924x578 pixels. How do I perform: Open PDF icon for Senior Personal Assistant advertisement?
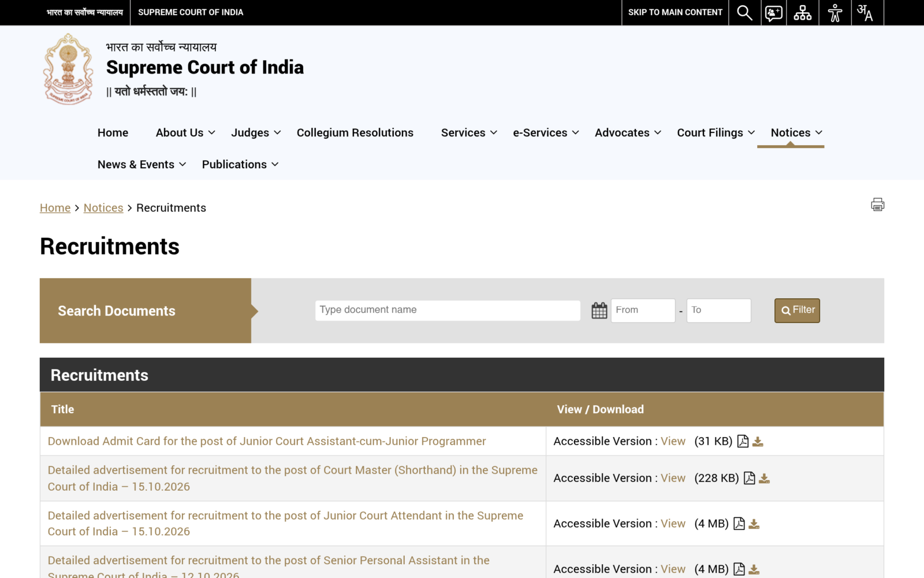click(x=739, y=569)
